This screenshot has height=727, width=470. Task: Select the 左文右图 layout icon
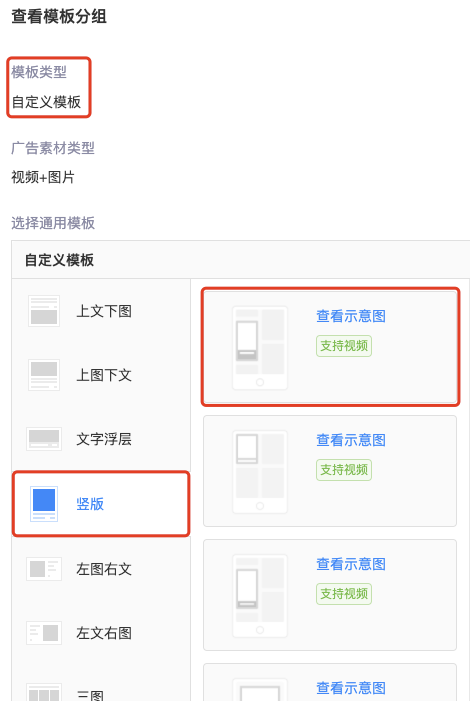[44, 632]
